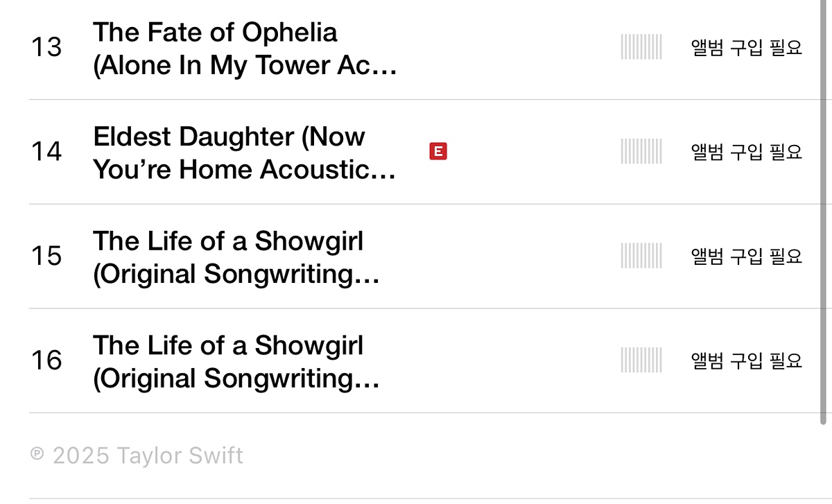Screen dimensions: 832x504
Task: Click 앨범 구입 필요 on track 15 row
Action: click(747, 256)
